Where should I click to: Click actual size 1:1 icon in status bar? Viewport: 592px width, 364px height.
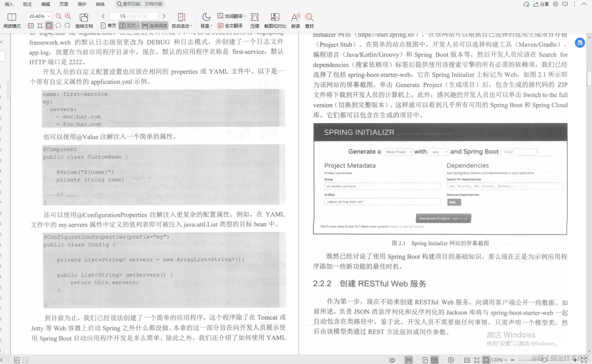click(467, 360)
